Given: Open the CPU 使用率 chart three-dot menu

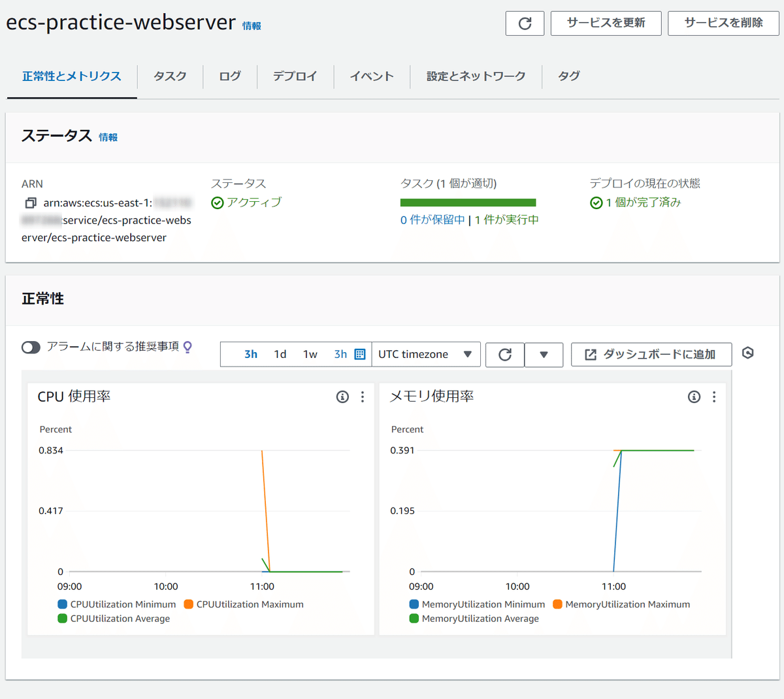Looking at the screenshot, I should coord(363,397).
